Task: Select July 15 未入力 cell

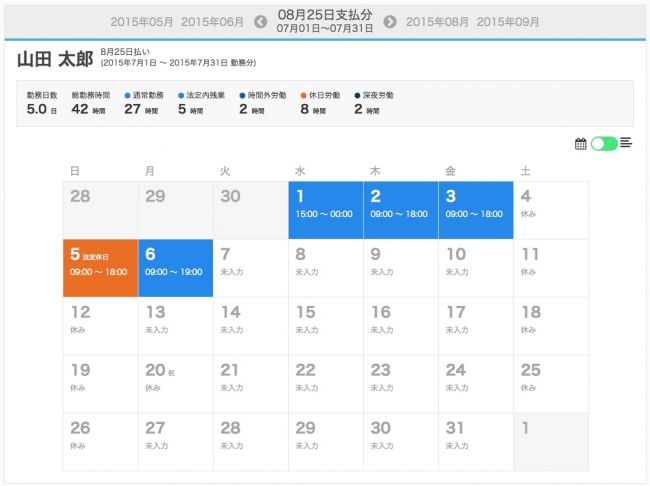Action: click(326, 326)
